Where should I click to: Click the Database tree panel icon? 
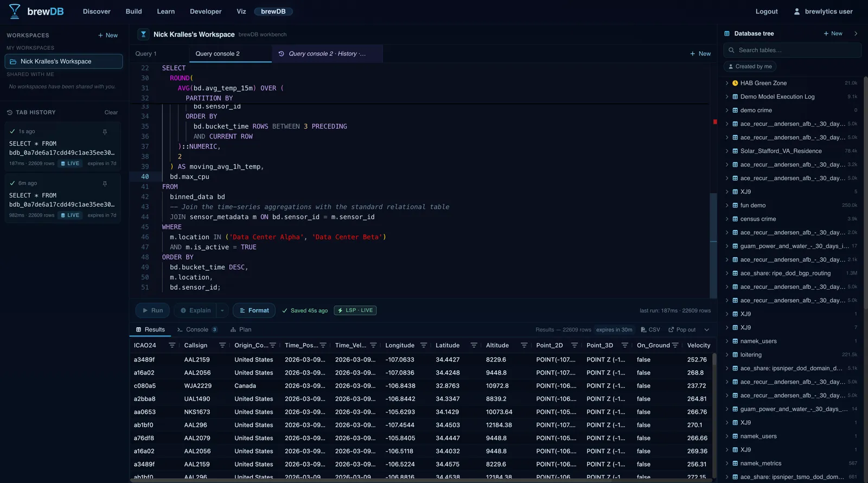click(727, 34)
